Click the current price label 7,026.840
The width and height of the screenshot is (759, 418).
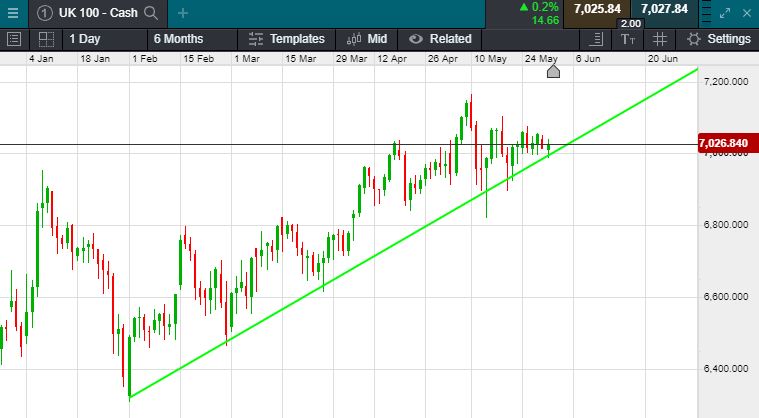(x=728, y=144)
